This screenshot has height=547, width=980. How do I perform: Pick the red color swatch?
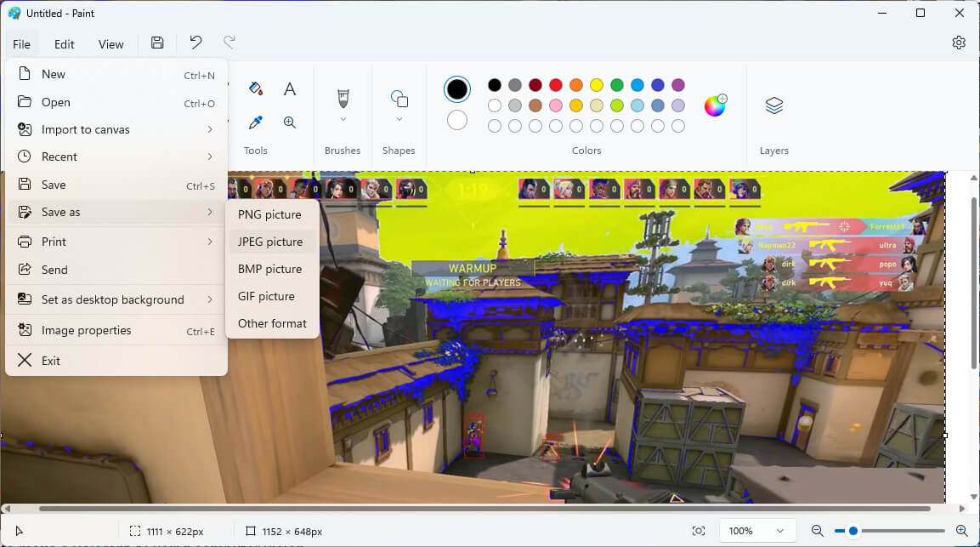556,85
